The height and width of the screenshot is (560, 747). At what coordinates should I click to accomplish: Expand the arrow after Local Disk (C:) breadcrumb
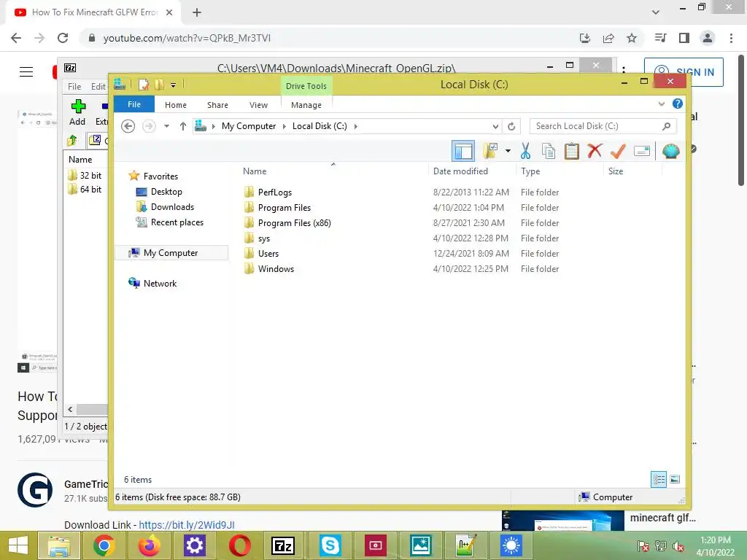point(355,126)
